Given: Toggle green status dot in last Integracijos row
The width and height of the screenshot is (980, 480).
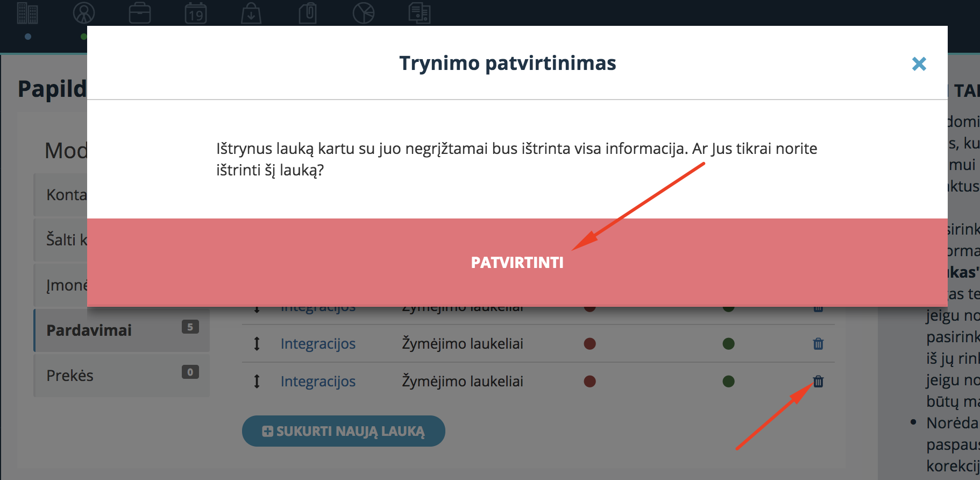Looking at the screenshot, I should coord(729,382).
